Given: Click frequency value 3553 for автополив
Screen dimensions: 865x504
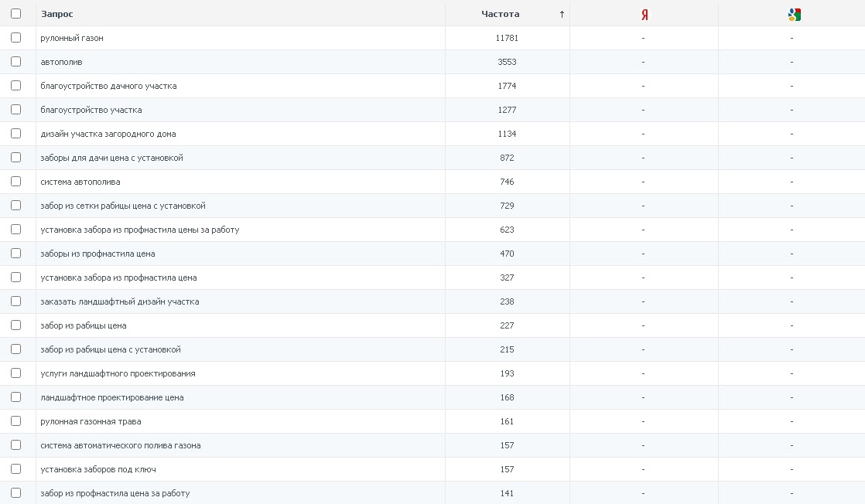Looking at the screenshot, I should pos(507,62).
